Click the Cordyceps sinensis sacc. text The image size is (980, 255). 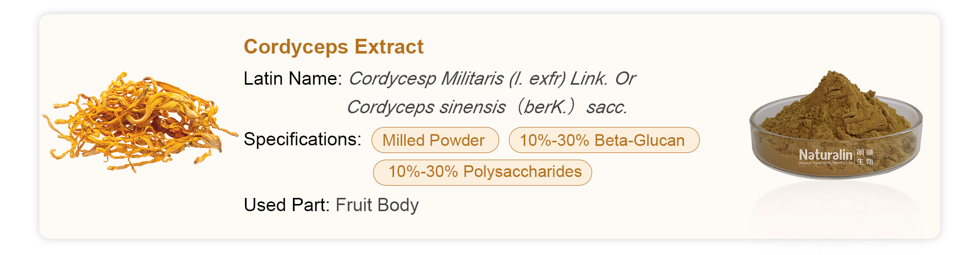click(x=487, y=107)
